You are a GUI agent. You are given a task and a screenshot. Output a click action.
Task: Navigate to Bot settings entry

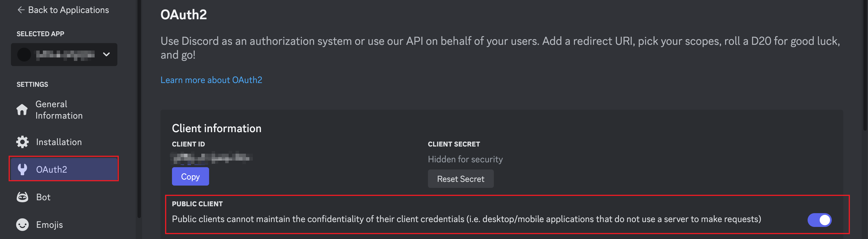click(43, 197)
